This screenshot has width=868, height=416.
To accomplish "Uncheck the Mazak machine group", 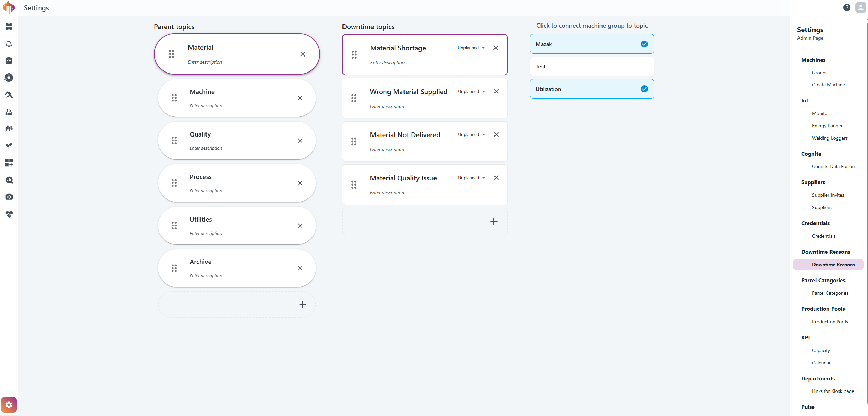I will point(644,44).
